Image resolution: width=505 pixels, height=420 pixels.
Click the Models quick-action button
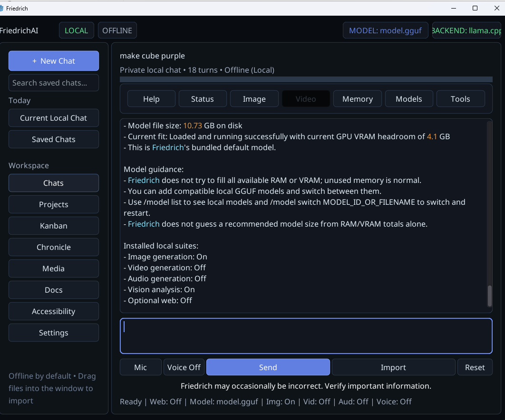tap(409, 99)
